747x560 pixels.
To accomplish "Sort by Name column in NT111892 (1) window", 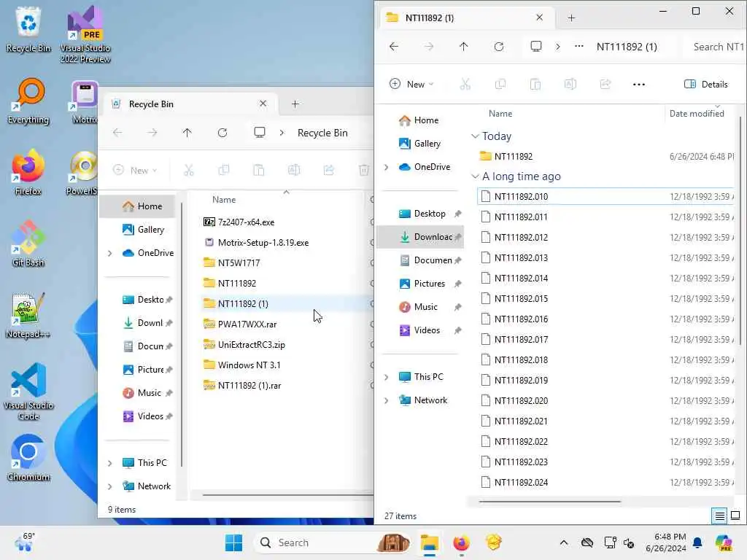I will click(500, 114).
